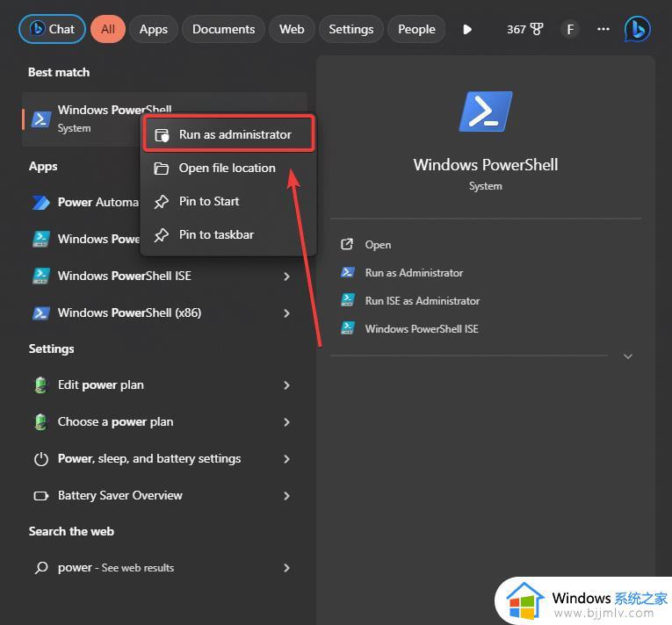Click the PowerShell icon in Best match
This screenshot has width=672, height=625.
[41, 119]
